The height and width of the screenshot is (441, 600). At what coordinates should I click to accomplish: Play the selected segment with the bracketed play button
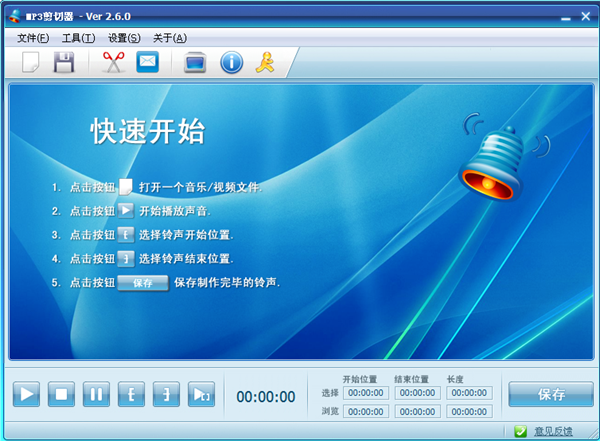click(201, 394)
